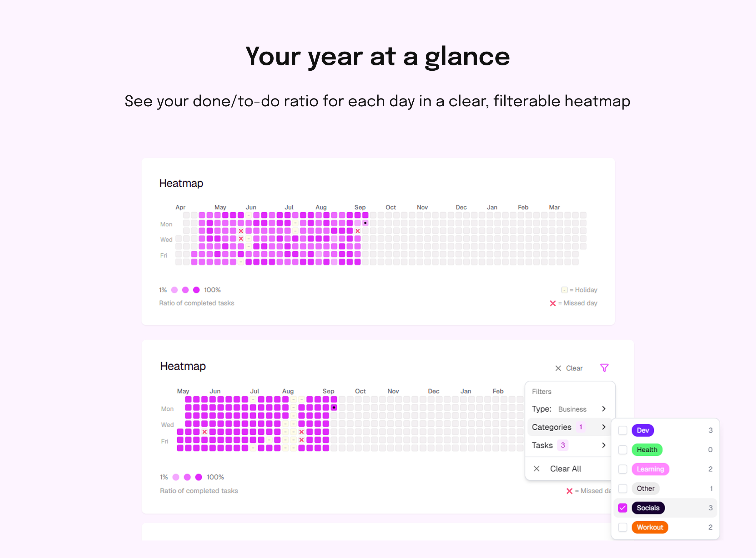Select the Tasks filter menu item
This screenshot has width=756, height=558.
coord(542,445)
